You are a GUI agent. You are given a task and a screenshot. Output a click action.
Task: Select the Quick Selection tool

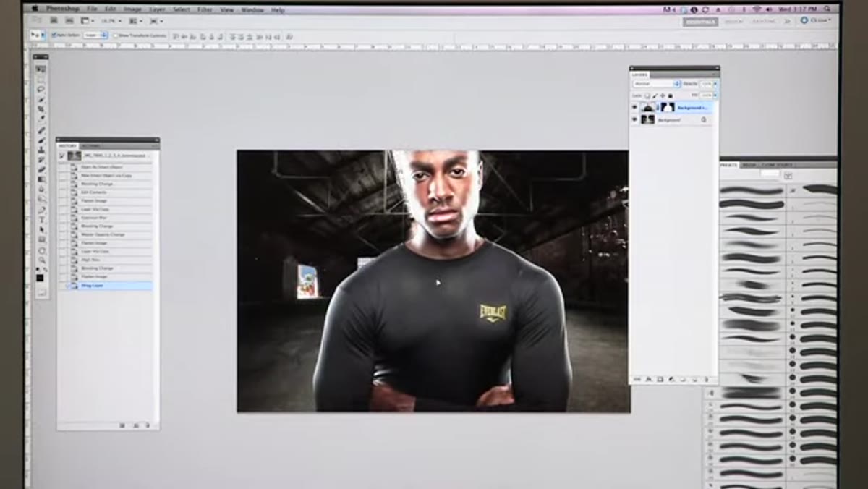coord(41,99)
